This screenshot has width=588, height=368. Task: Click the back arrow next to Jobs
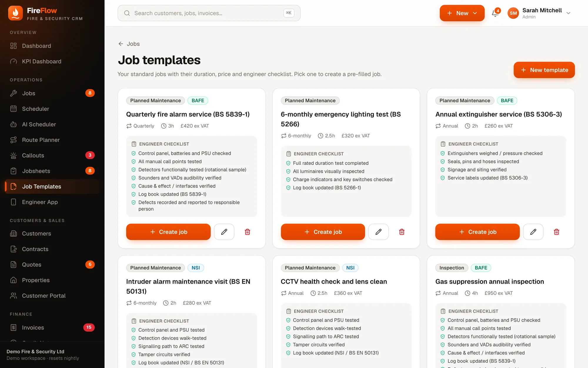tap(121, 44)
